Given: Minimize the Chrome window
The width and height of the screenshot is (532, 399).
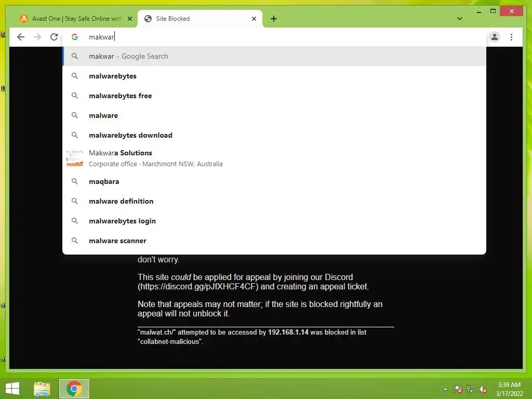Looking at the screenshot, I should [x=478, y=11].
